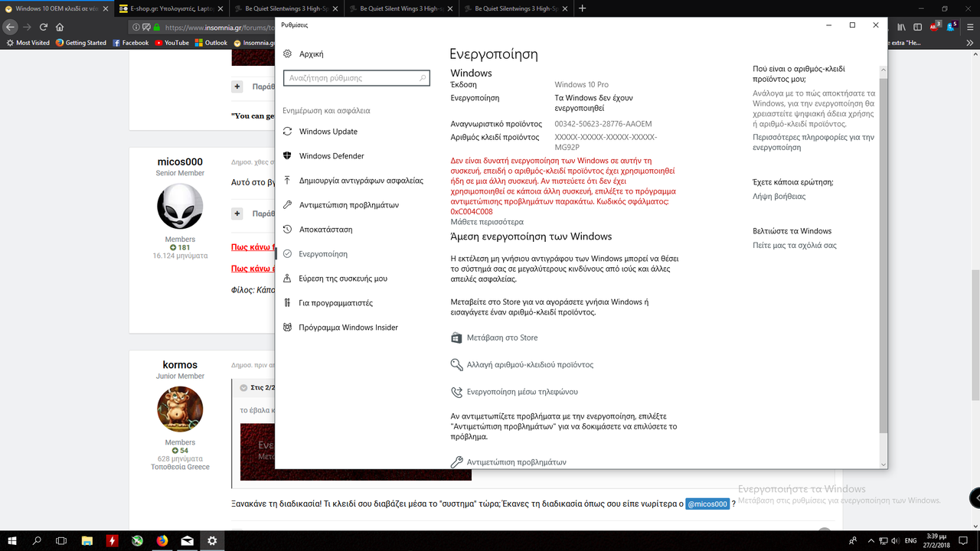Close the E-shop.gr browser tab
This screenshot has height=551, width=980.
pos(222,8)
